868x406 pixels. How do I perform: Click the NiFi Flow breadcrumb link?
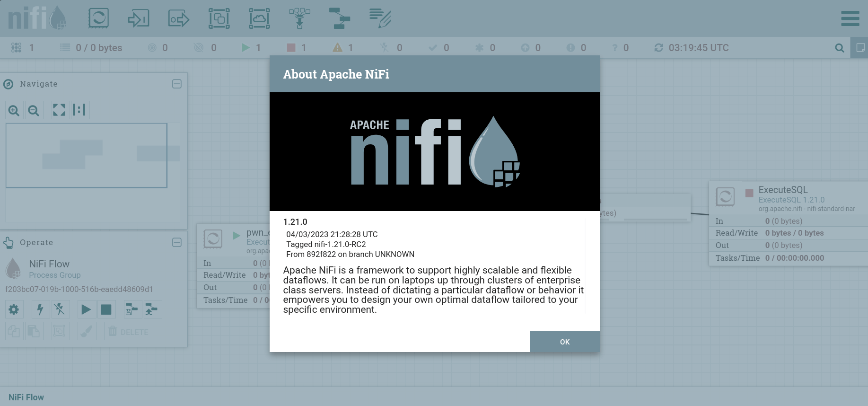tap(26, 397)
